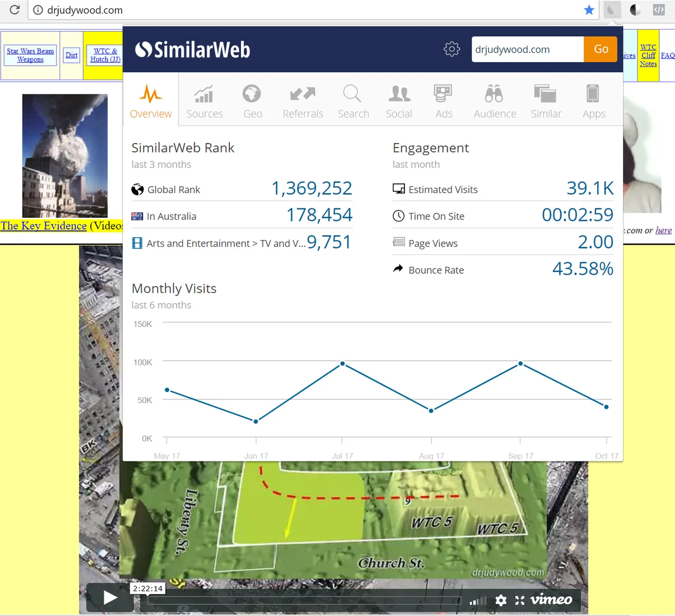
Task: Click the Jul 17 data point on chart
Action: [x=342, y=363]
